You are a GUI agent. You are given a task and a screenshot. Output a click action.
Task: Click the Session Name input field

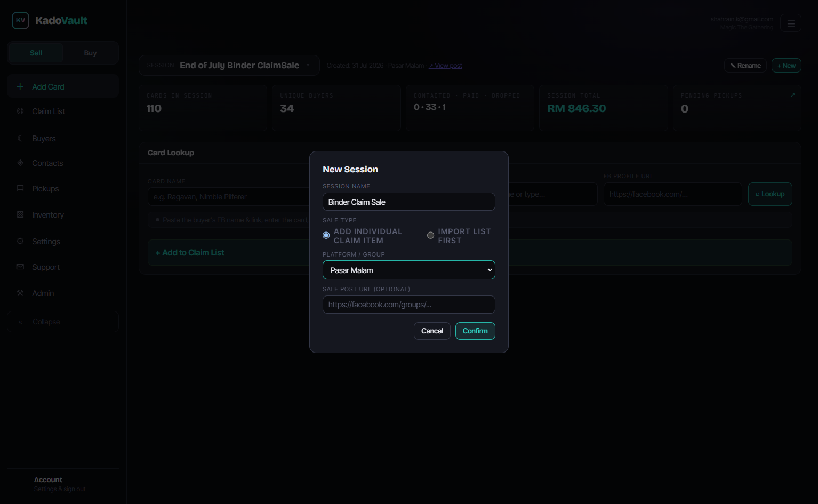409,202
